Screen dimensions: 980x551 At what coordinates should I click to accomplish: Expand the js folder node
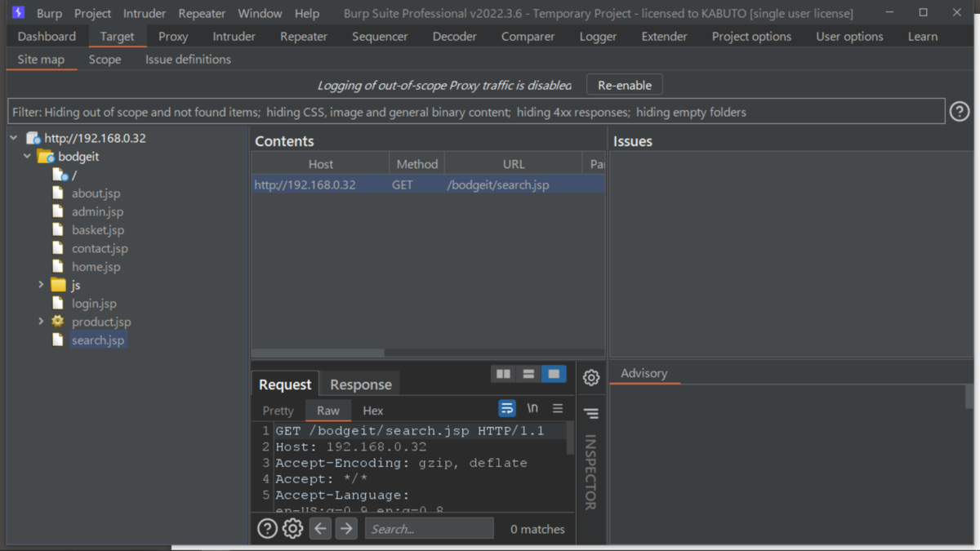pos(41,285)
